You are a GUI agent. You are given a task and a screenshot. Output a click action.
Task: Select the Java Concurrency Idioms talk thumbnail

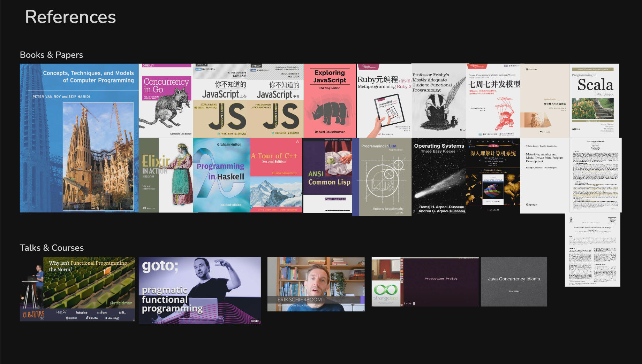(514, 282)
